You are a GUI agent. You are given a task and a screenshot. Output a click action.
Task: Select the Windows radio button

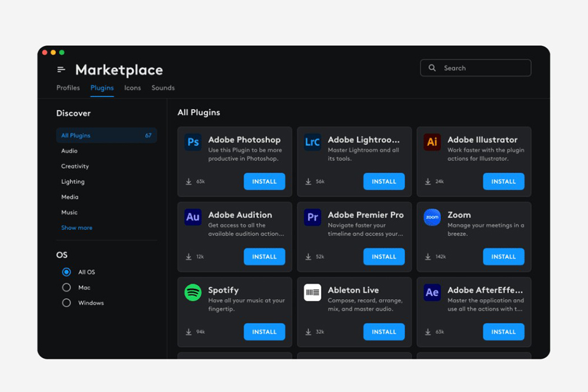[66, 303]
